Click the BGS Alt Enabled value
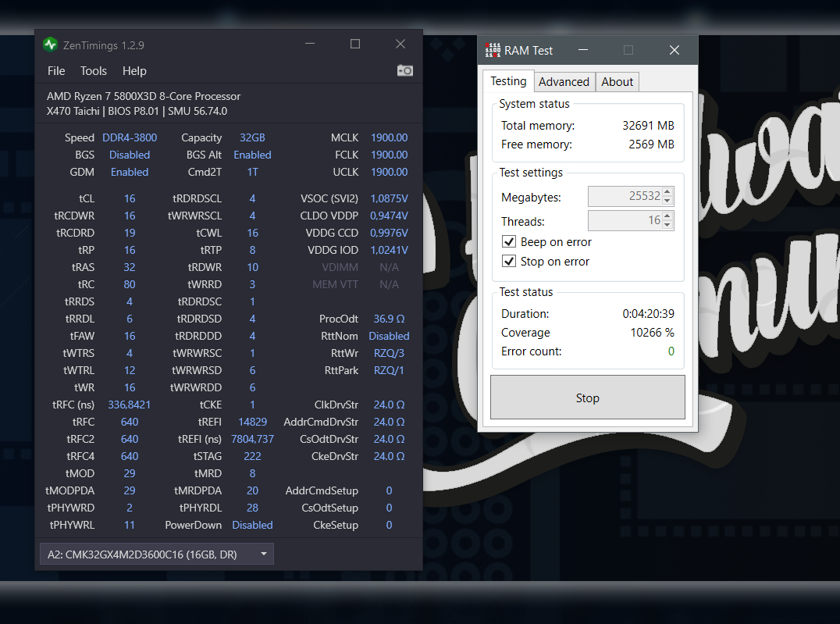This screenshot has width=840, height=624. (252, 155)
